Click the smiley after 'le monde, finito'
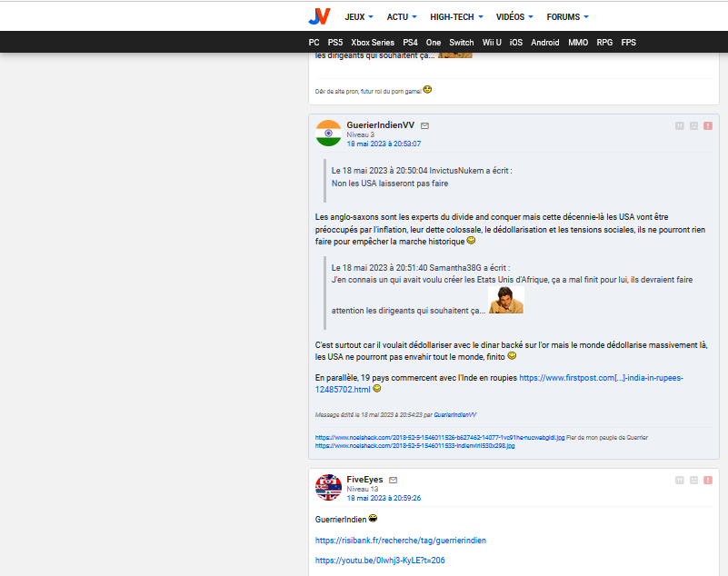728x576 pixels. [x=512, y=356]
